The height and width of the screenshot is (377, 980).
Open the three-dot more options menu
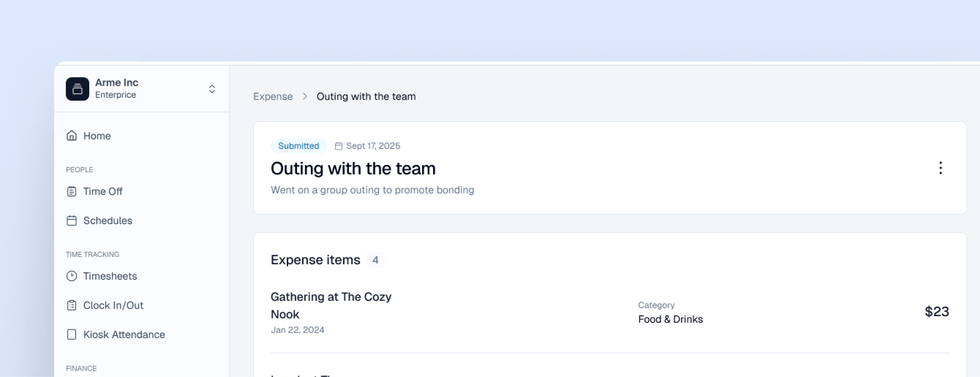point(940,168)
